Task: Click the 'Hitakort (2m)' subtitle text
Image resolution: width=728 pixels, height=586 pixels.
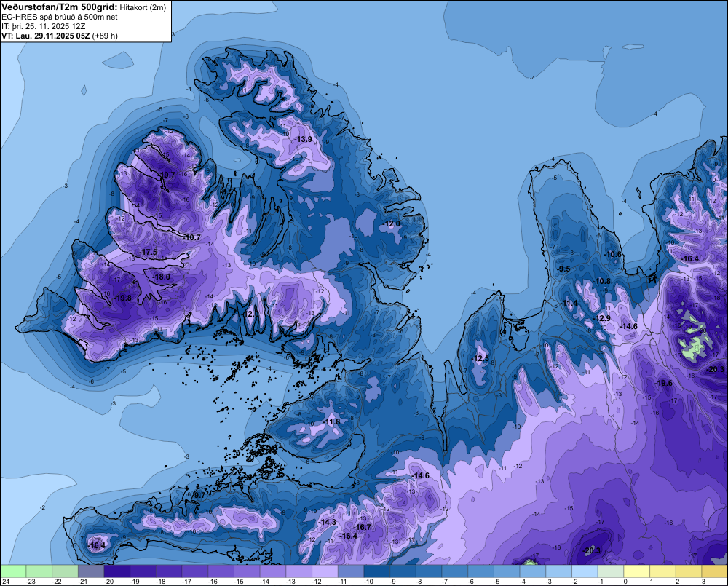Action: click(143, 7)
